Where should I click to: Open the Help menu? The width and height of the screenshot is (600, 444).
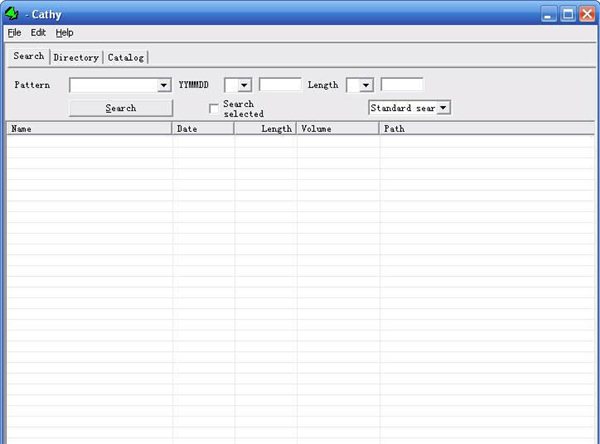[64, 33]
